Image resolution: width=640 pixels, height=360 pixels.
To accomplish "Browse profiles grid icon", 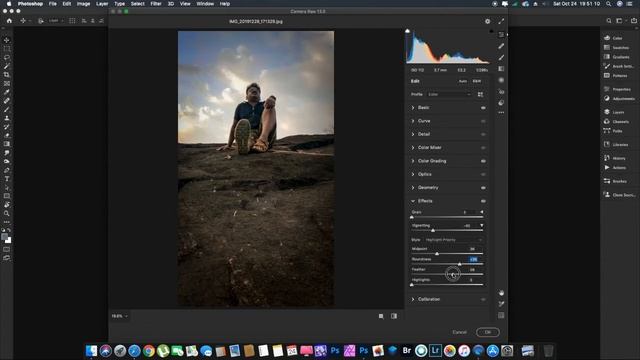I will point(480,94).
